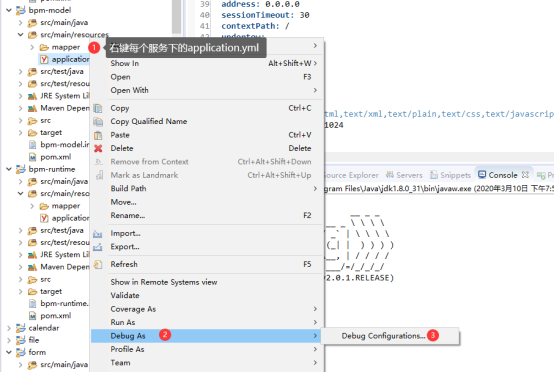Select pom.xml under bpm-model

coord(55,157)
